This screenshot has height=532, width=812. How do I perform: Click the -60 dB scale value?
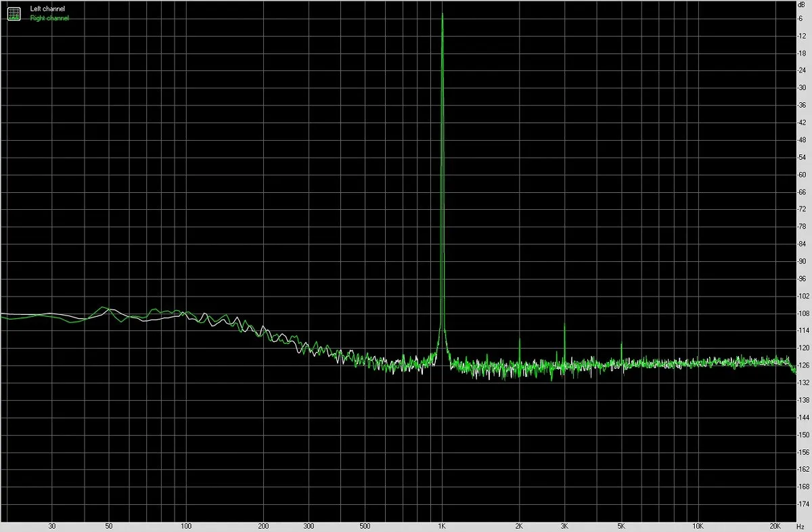coord(803,175)
